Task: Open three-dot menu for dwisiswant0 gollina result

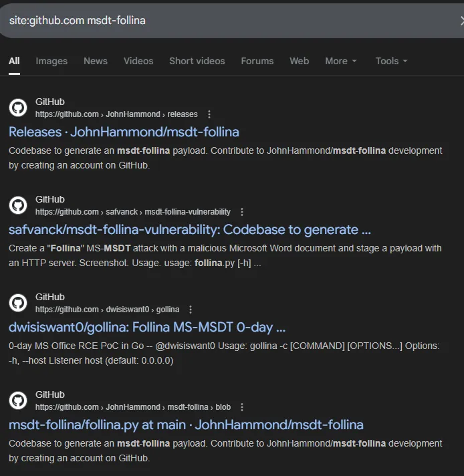Action: (191, 310)
